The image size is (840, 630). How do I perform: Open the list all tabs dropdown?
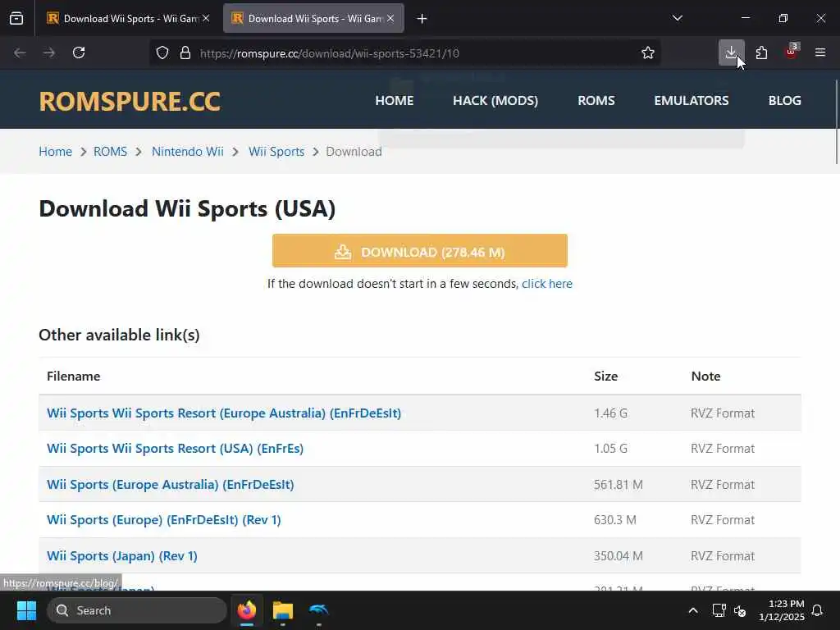[677, 18]
